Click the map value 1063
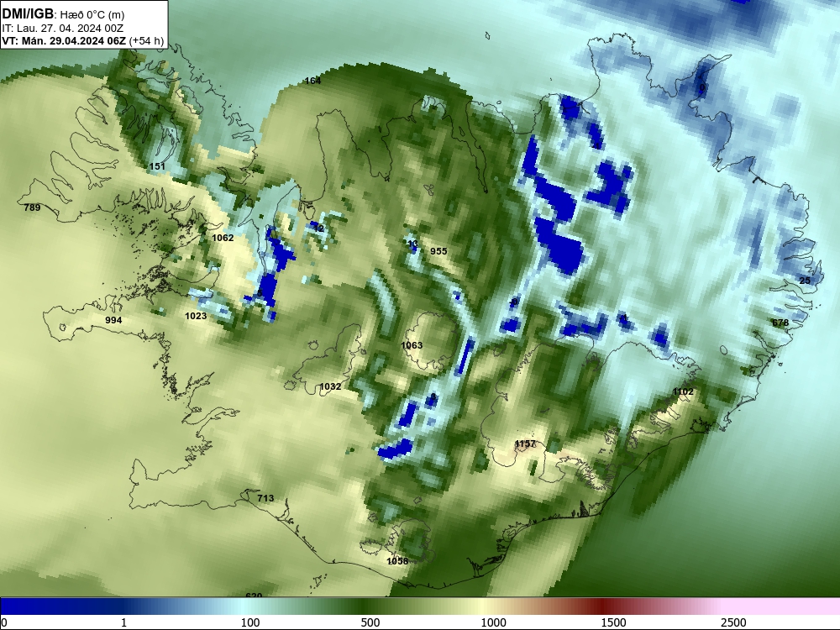Viewport: 840px width, 630px height. tap(412, 345)
